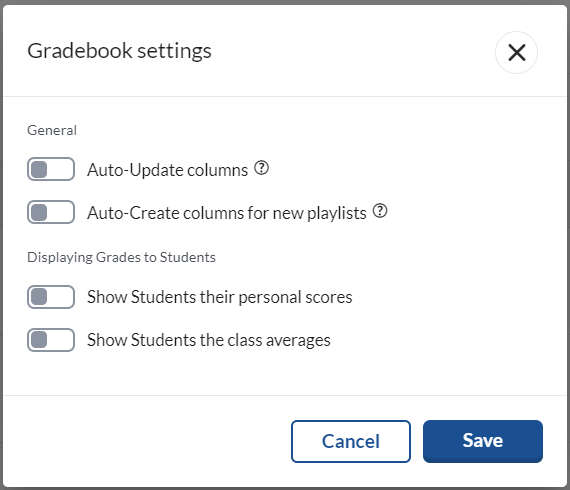Viewport: 570px width, 490px height.
Task: Select the "General" section heading
Action: (x=52, y=130)
